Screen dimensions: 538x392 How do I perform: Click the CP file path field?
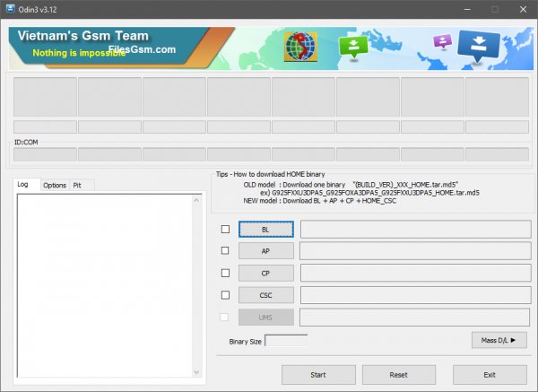pos(416,273)
